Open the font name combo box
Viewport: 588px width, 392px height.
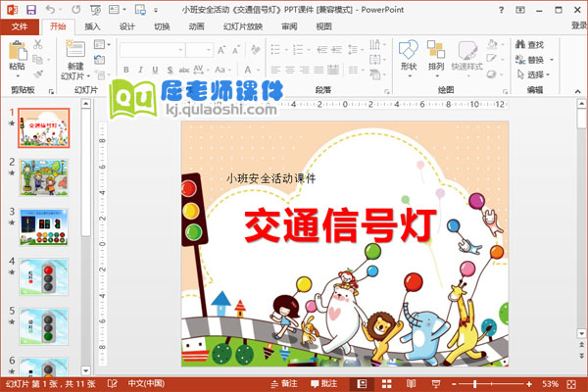coord(152,50)
